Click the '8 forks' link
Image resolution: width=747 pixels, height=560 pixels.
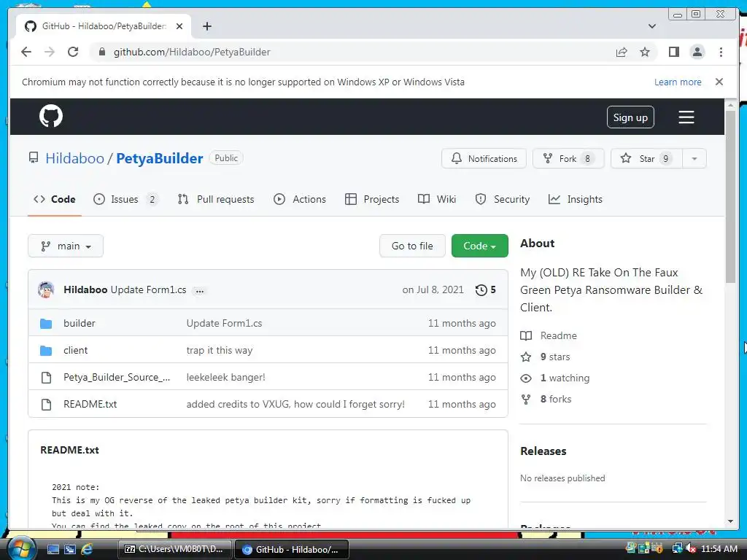(555, 399)
